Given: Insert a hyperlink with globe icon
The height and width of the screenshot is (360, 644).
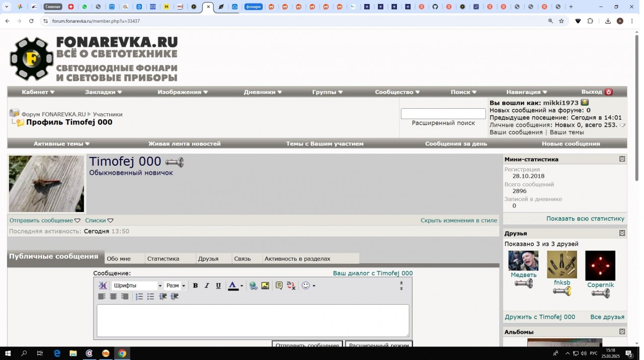Looking at the screenshot, I should pyautogui.click(x=254, y=285).
